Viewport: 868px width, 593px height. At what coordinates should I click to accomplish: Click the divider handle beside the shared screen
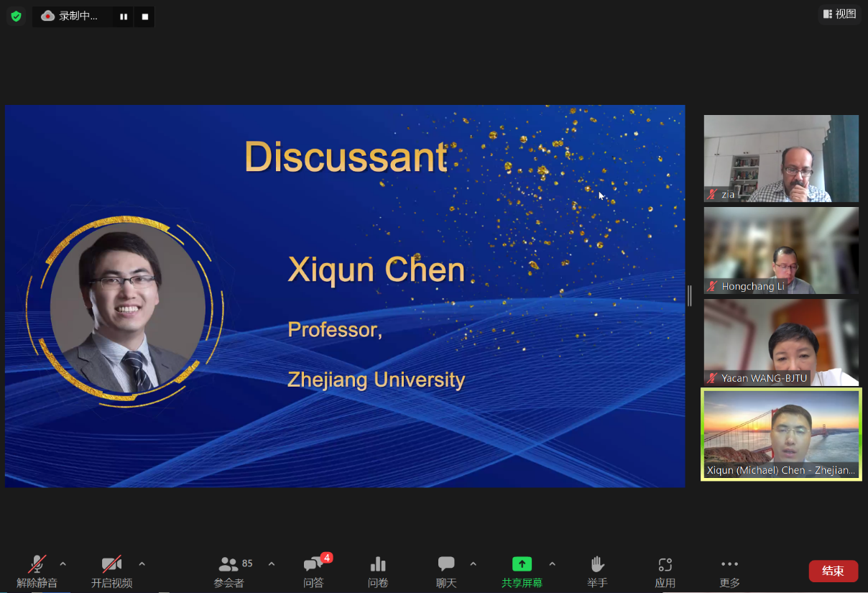(x=690, y=295)
